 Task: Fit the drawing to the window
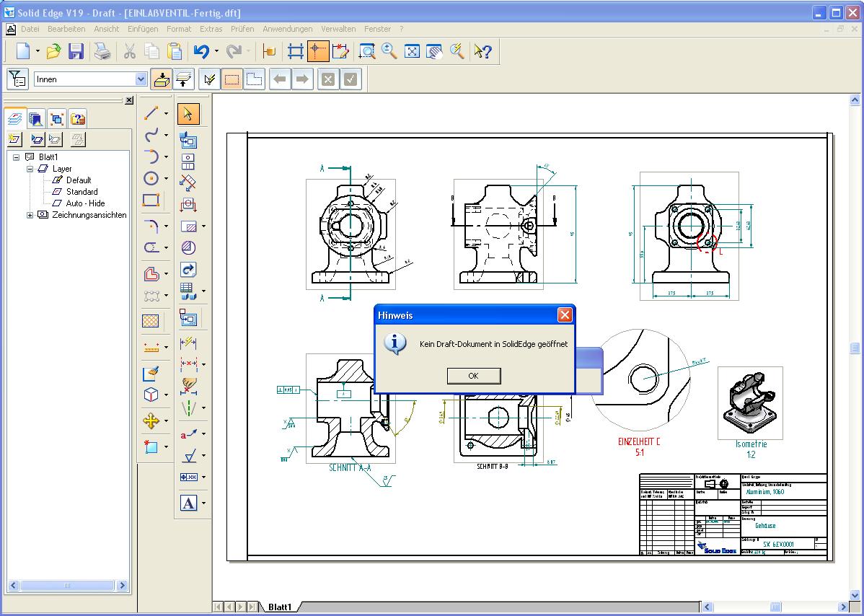(412, 52)
